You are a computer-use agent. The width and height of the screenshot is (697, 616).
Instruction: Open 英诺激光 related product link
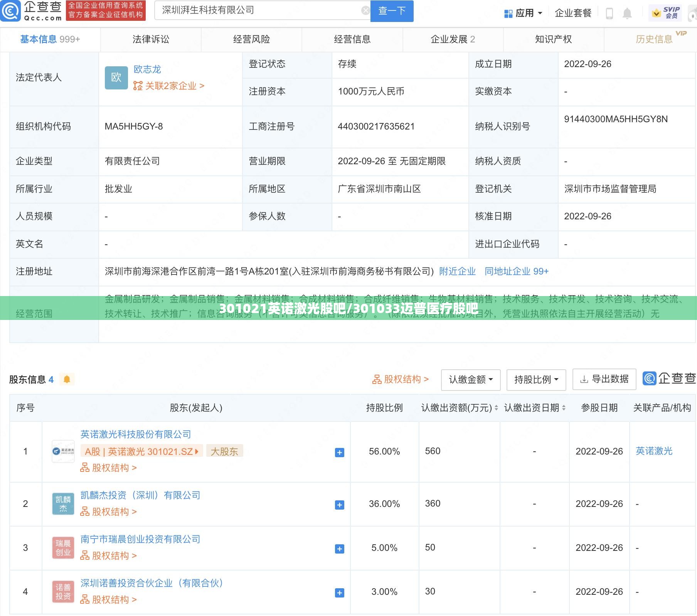pyautogui.click(x=654, y=451)
